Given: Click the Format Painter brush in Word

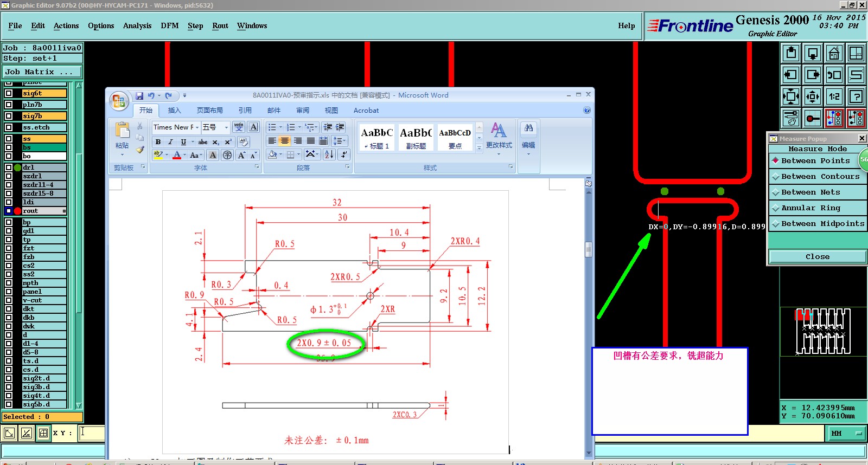Looking at the screenshot, I should pos(140,150).
